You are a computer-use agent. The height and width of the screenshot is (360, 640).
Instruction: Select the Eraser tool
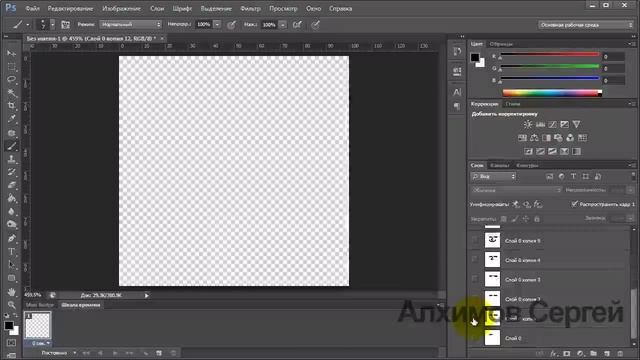pos(11,185)
